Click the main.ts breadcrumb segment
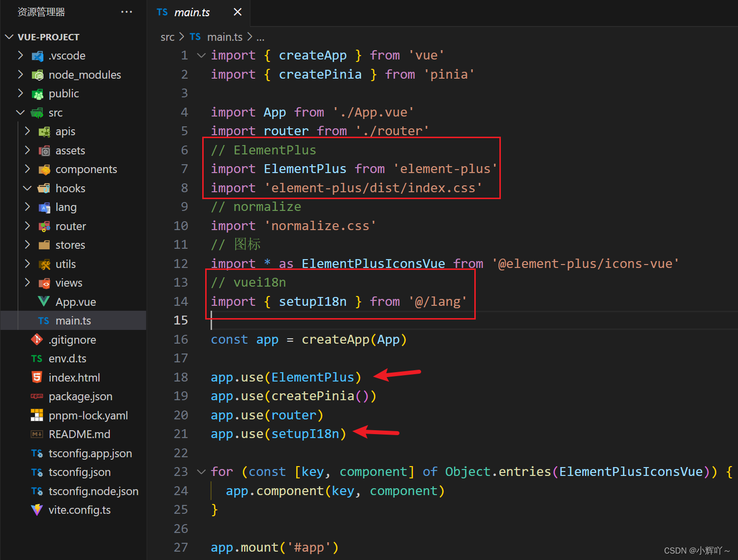Viewport: 738px width, 560px height. 225,37
